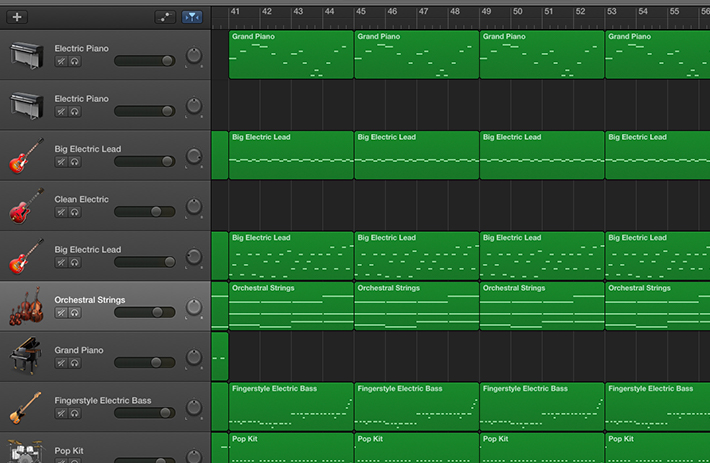Click bar 49 on the timeline ruler

coord(486,12)
